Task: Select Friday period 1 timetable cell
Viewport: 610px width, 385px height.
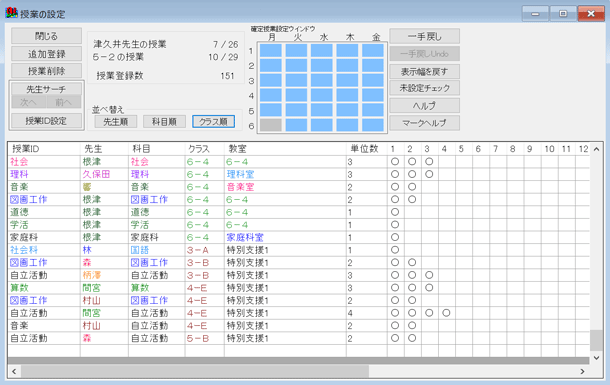Action: [x=373, y=51]
